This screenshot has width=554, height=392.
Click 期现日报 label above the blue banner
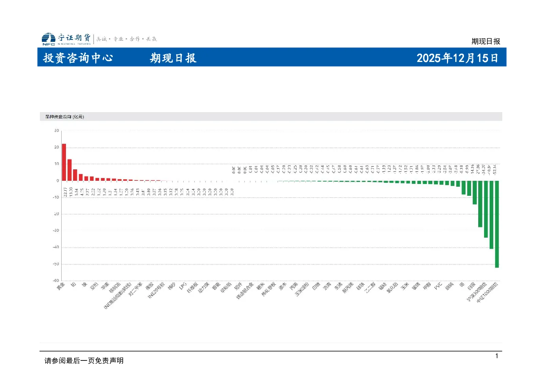pos(486,41)
